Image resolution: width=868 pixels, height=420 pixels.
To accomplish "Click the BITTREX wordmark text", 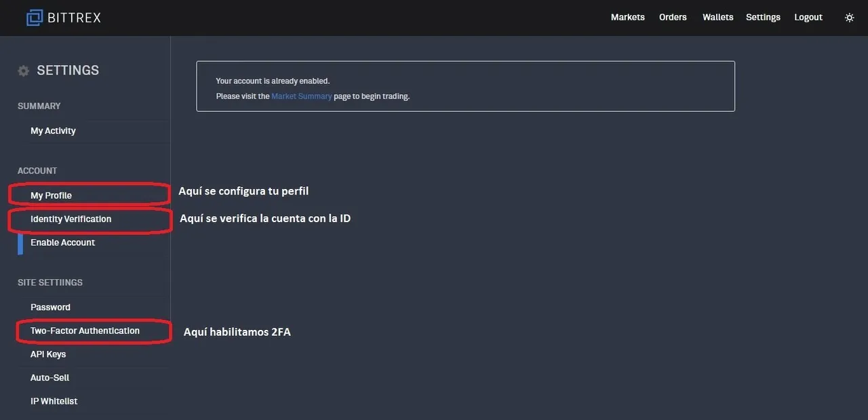I will pos(74,18).
